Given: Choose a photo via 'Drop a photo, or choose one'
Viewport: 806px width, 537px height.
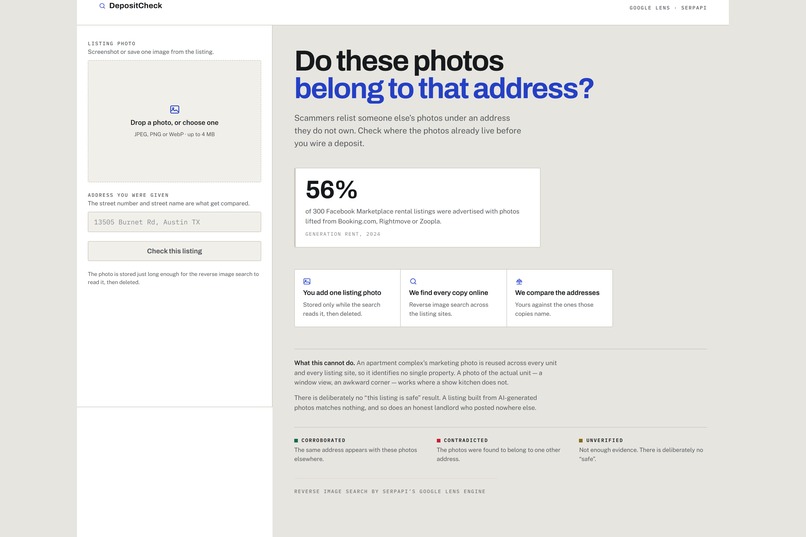Looking at the screenshot, I should point(174,122).
